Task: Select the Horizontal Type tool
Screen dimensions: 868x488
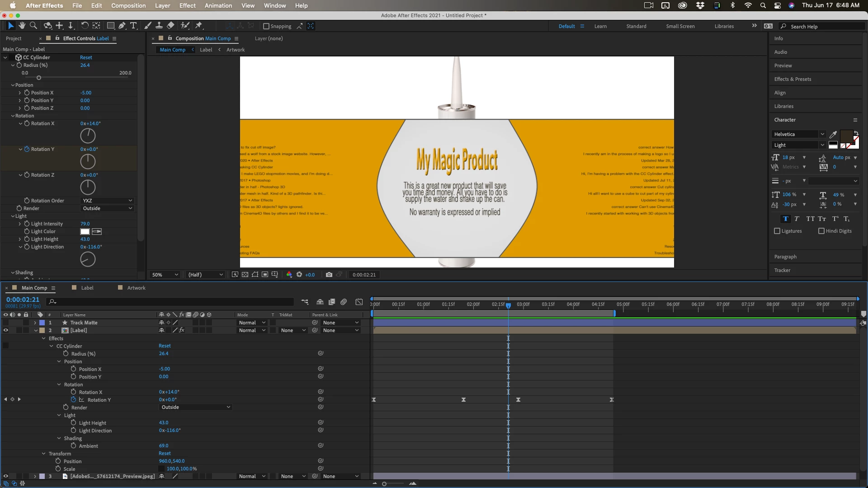Action: point(133,26)
